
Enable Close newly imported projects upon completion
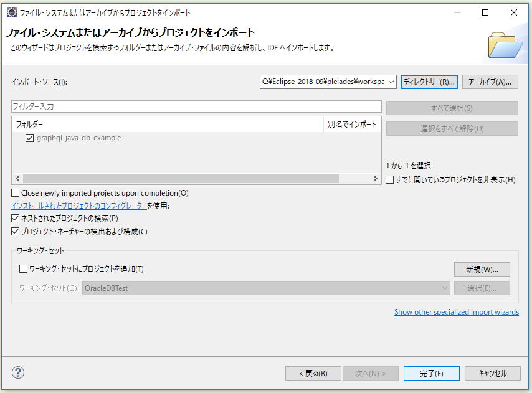coord(16,193)
